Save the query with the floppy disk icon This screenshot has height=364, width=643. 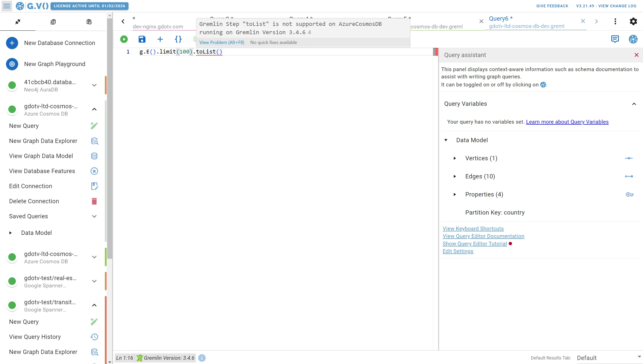142,39
